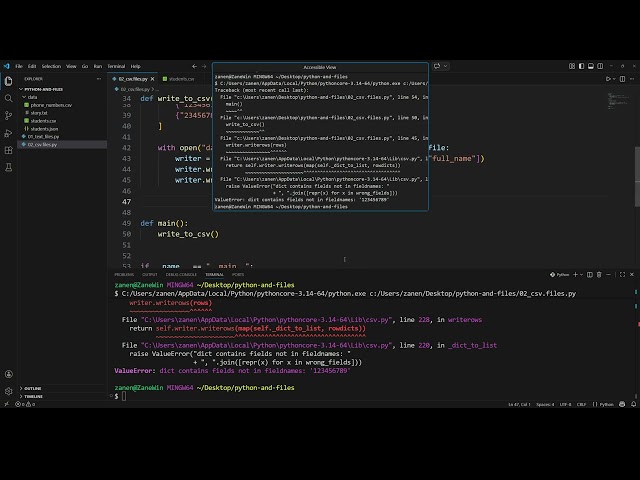Switch to PORTS panel tab

(x=238, y=275)
